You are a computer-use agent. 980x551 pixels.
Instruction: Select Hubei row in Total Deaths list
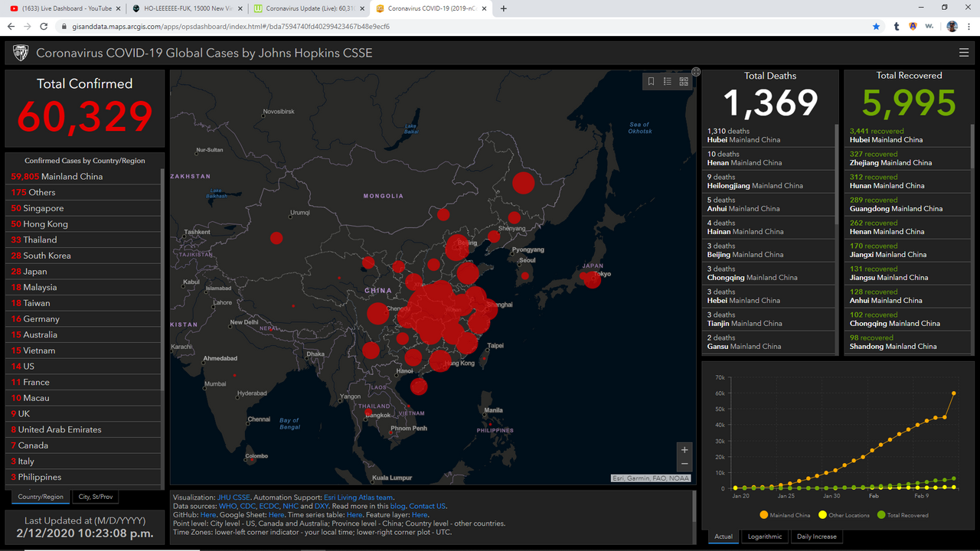pos(768,135)
